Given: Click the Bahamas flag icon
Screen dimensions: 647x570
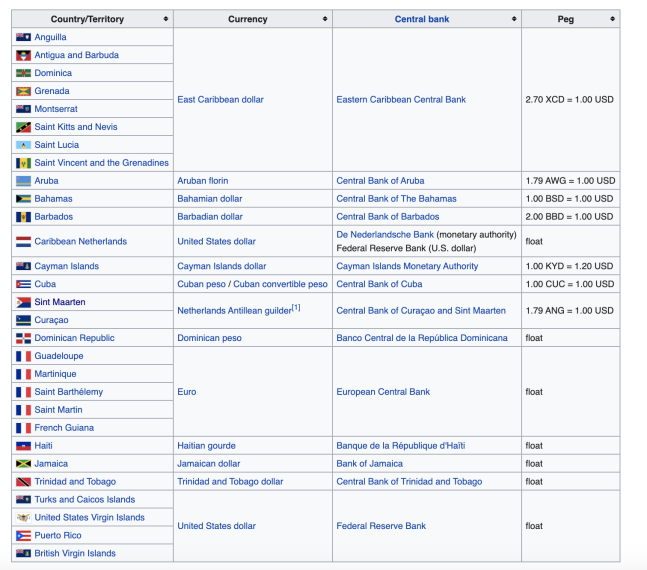Looking at the screenshot, I should [x=24, y=199].
